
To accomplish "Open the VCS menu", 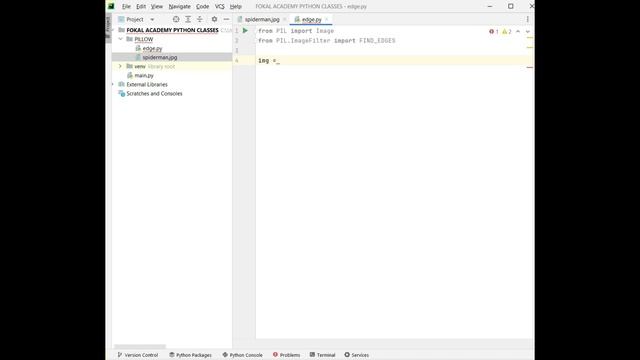I will (220, 7).
